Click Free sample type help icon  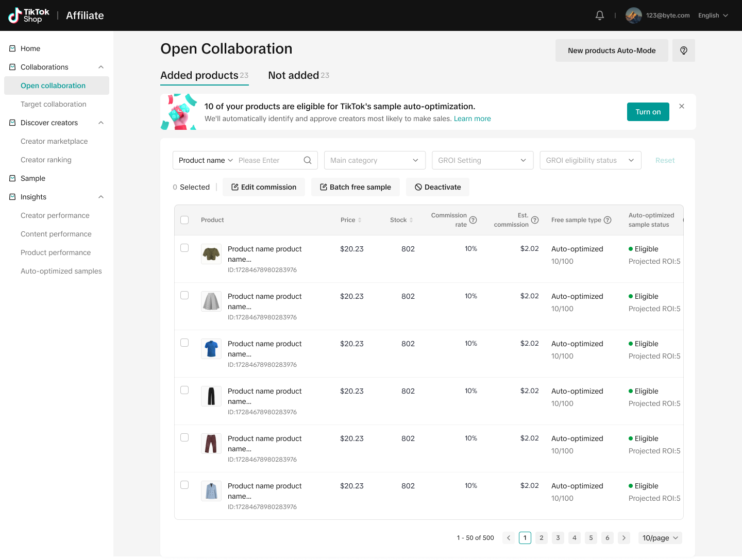[x=608, y=220]
